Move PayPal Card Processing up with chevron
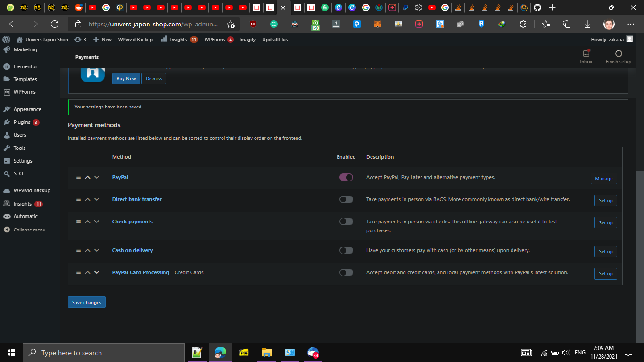 pyautogui.click(x=87, y=272)
